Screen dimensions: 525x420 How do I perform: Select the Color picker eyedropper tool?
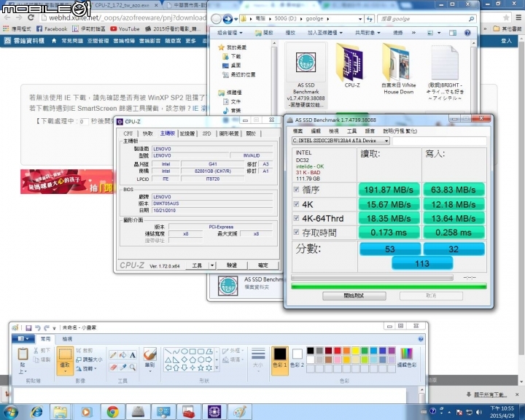123,367
